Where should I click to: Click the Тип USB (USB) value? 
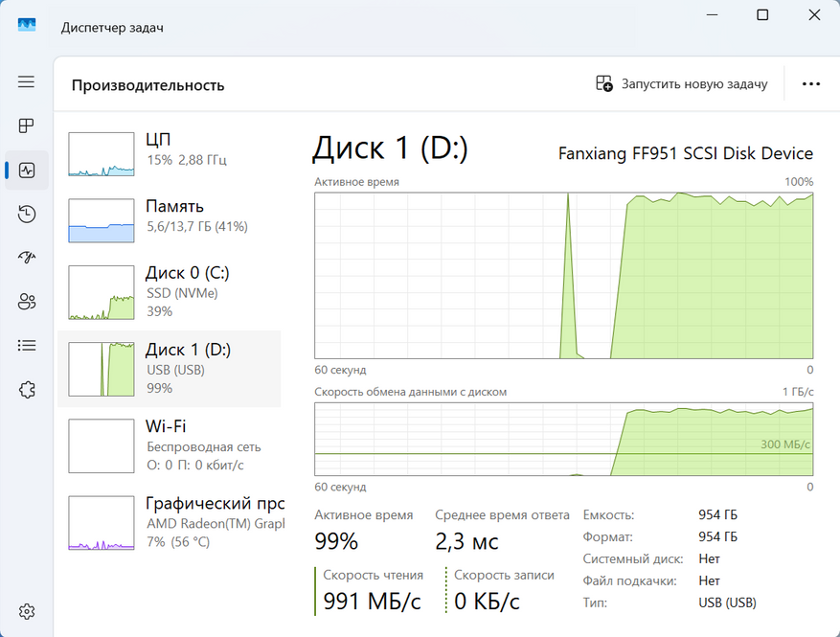(727, 603)
